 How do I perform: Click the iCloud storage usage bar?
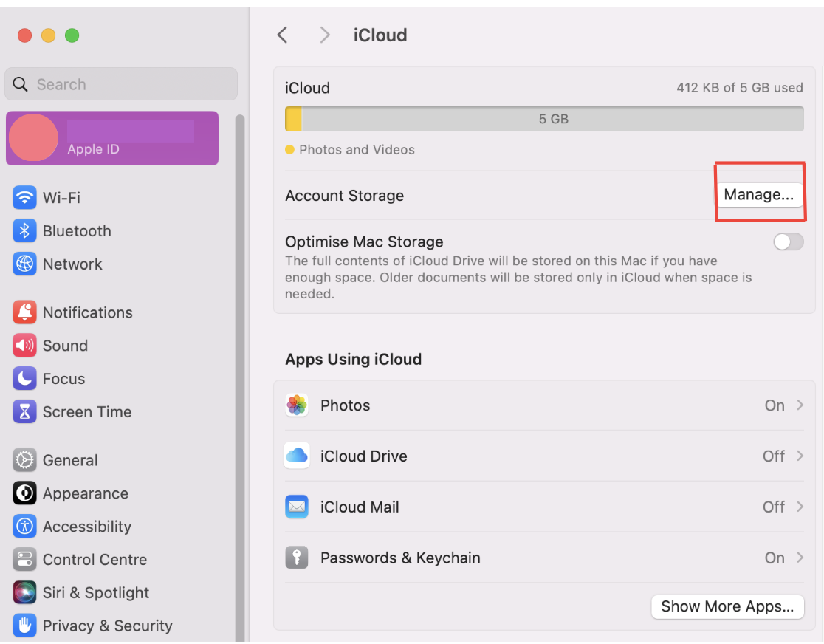click(544, 119)
